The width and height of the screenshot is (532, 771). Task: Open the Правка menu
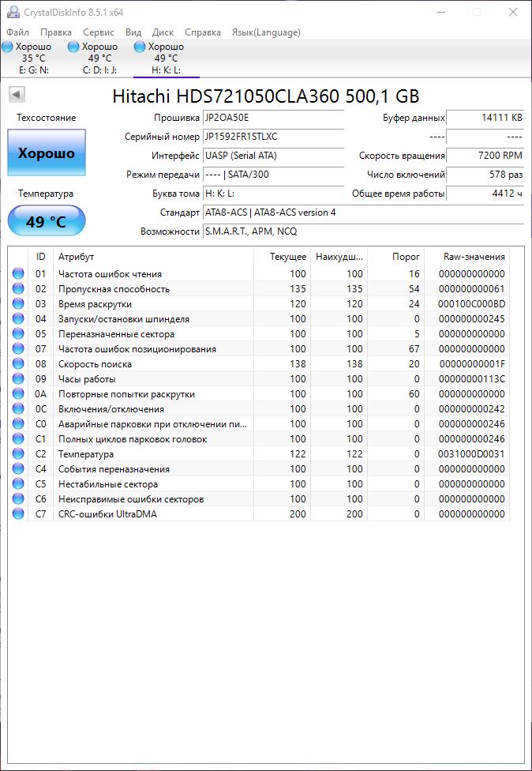[x=56, y=32]
